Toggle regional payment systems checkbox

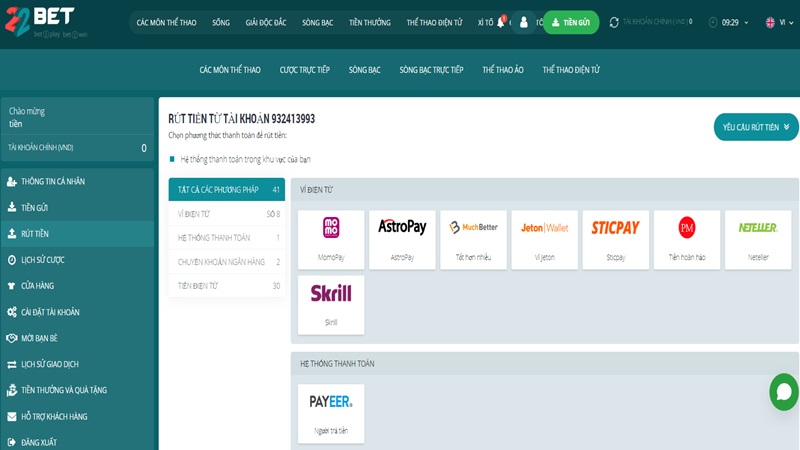pos(172,159)
